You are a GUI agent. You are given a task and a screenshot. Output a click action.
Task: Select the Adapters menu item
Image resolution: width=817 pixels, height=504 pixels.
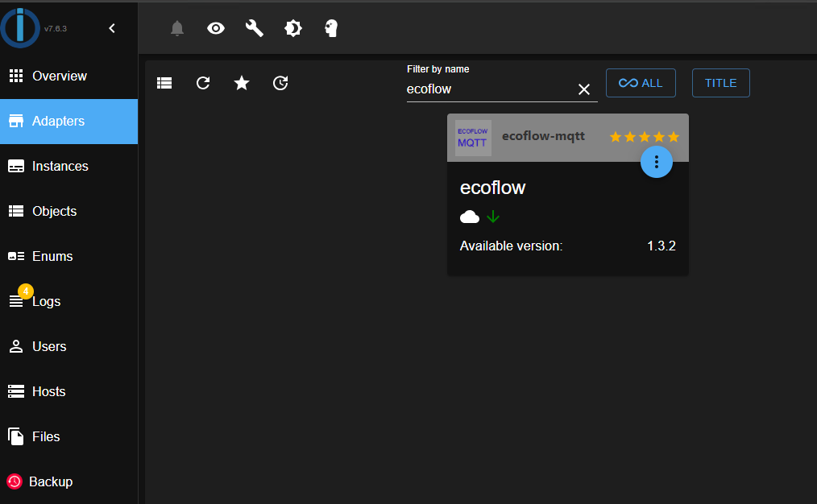pos(68,122)
